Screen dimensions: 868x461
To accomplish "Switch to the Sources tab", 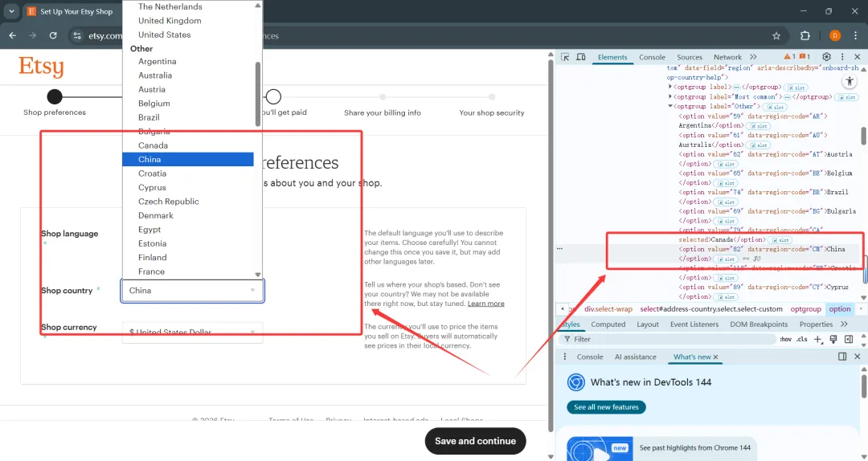I will pyautogui.click(x=690, y=57).
